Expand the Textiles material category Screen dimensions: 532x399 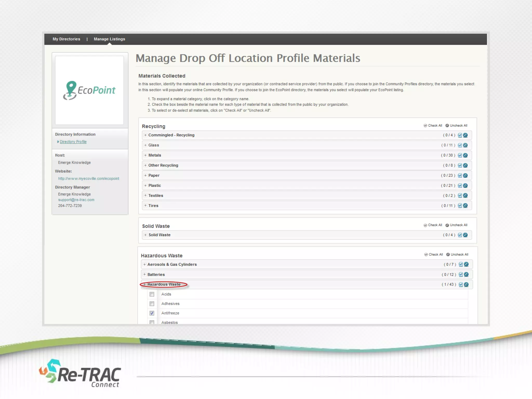tap(156, 196)
